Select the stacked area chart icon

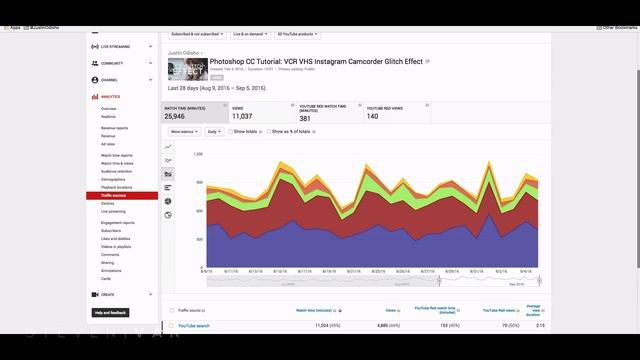pos(168,174)
